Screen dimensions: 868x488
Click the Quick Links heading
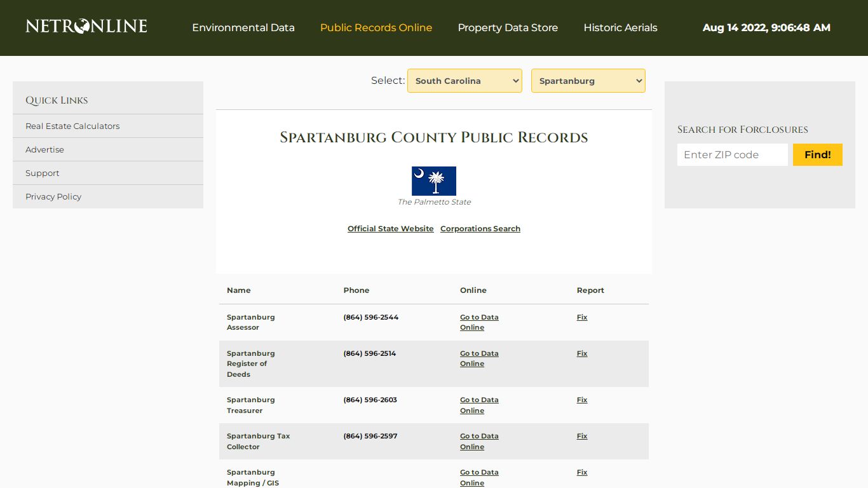(x=57, y=100)
